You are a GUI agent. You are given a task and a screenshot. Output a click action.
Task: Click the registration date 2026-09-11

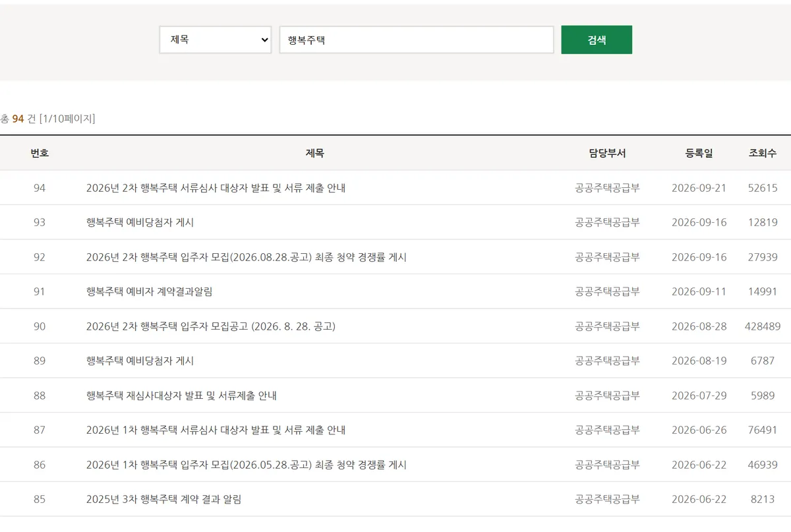pyautogui.click(x=699, y=291)
